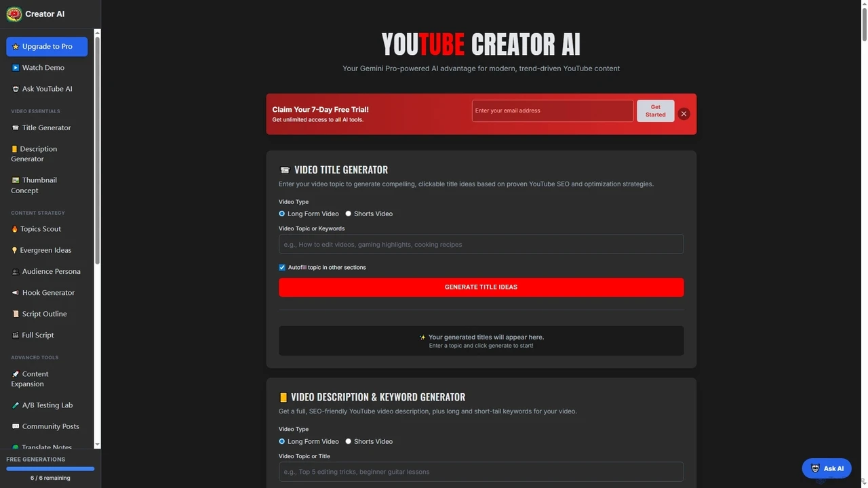
Task: Click the email address field in trial banner
Action: pyautogui.click(x=553, y=110)
